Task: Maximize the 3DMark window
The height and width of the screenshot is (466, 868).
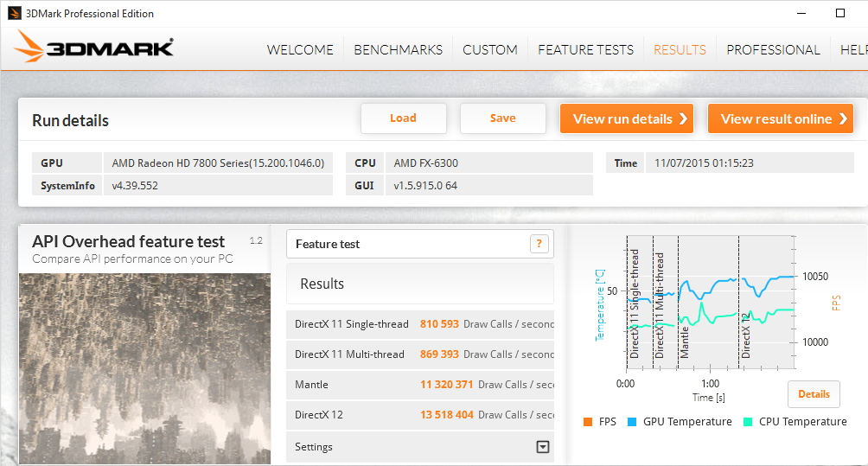Action: (x=840, y=13)
